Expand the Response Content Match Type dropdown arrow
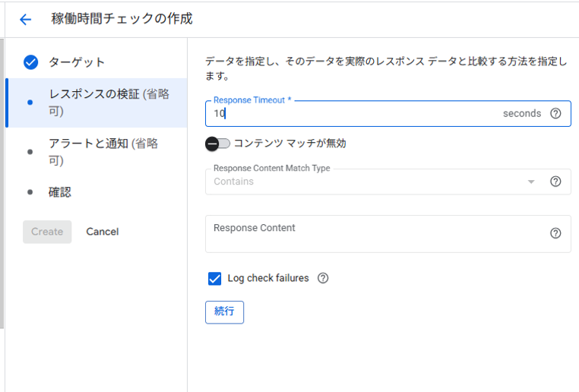 click(x=531, y=182)
